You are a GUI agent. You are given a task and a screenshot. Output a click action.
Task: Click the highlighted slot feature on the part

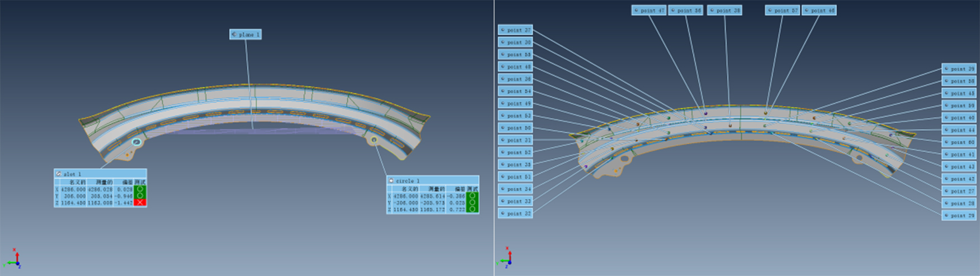tap(136, 142)
